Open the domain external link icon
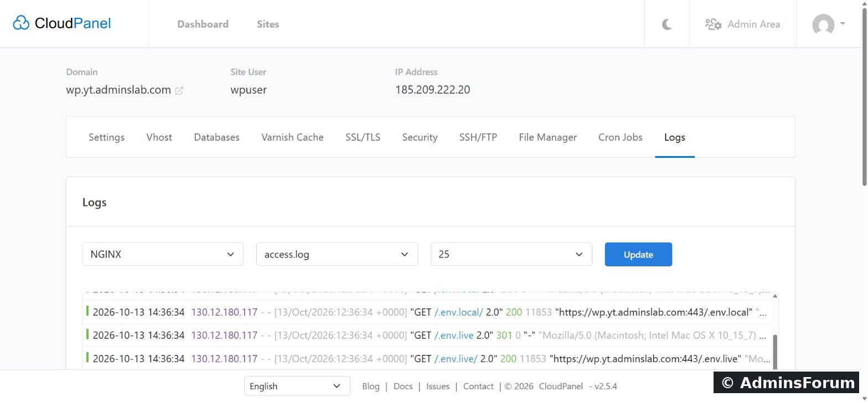The width and height of the screenshot is (868, 402). tap(179, 91)
